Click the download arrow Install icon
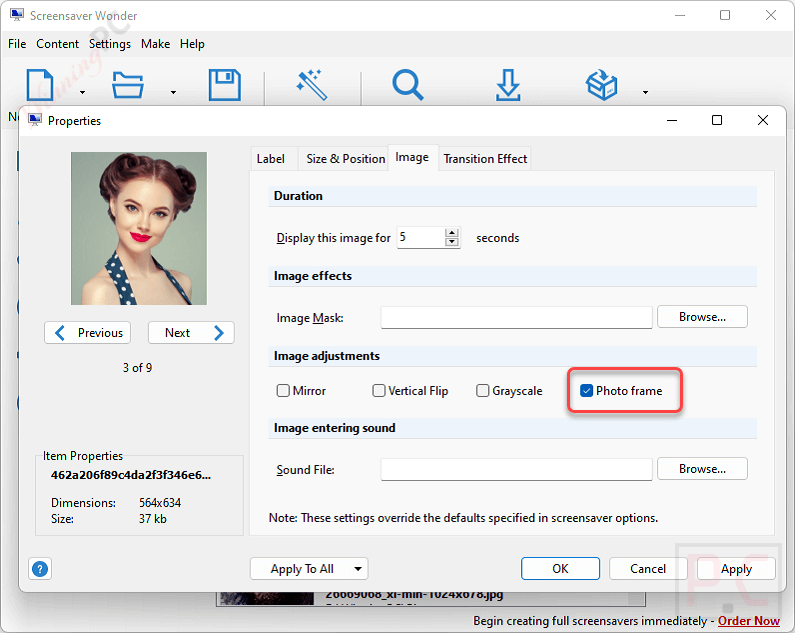 [x=508, y=85]
